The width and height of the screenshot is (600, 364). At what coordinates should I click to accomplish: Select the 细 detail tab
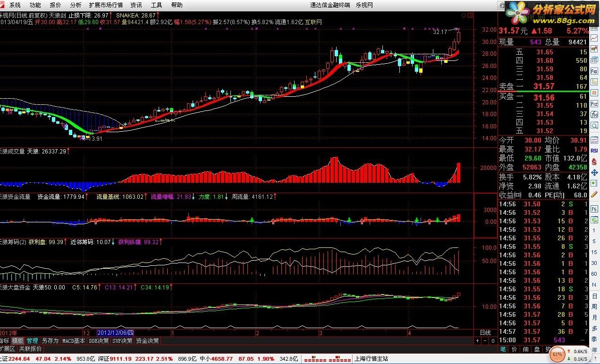[525, 349]
